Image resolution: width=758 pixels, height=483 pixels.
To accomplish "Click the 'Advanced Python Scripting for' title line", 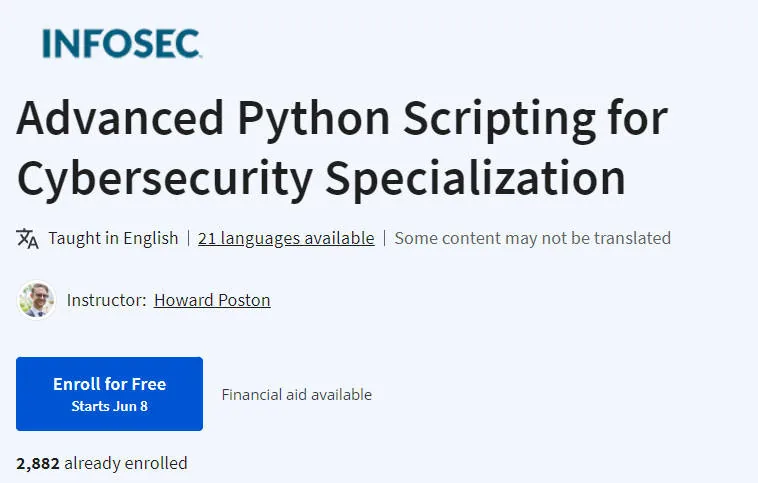I will (x=342, y=119).
